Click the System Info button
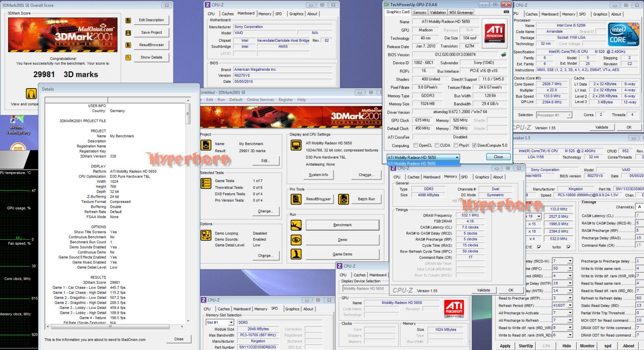This screenshot has width=644, height=350. click(318, 175)
